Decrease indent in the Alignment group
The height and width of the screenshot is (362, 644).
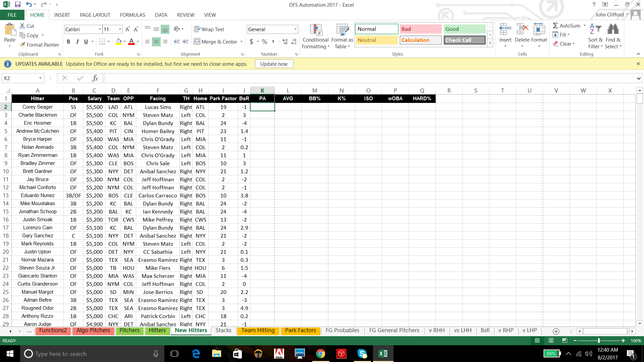point(177,42)
